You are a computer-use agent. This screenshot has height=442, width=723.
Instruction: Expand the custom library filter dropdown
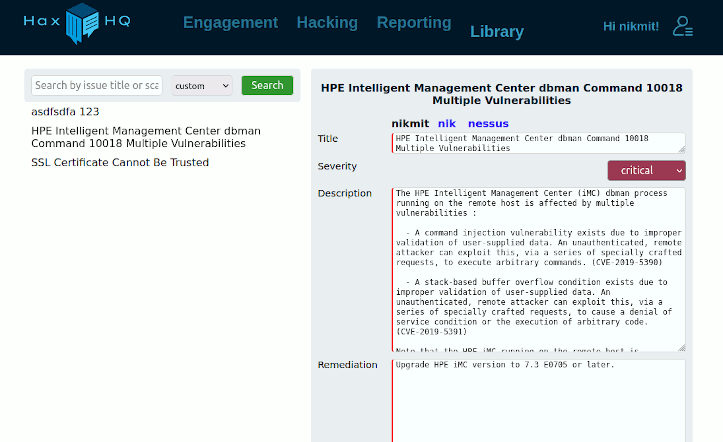(x=202, y=86)
